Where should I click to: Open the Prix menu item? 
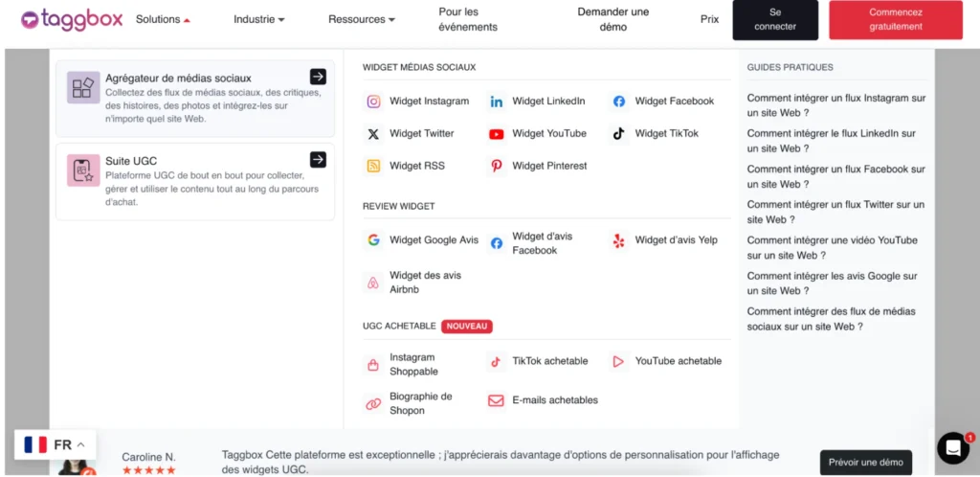(709, 19)
